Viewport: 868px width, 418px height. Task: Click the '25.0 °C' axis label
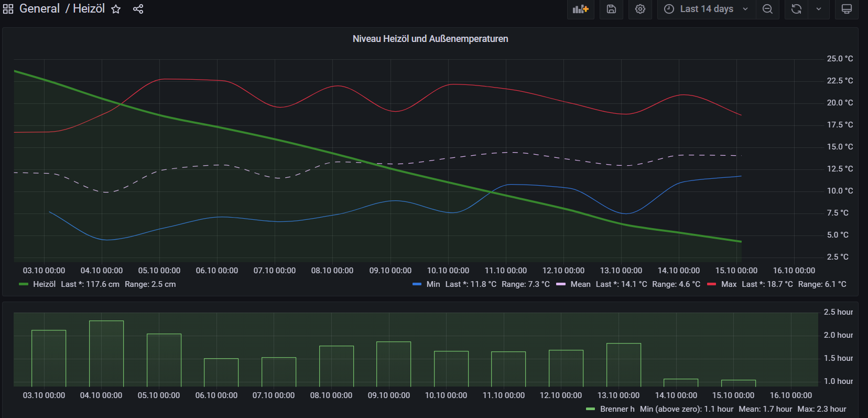[840, 59]
